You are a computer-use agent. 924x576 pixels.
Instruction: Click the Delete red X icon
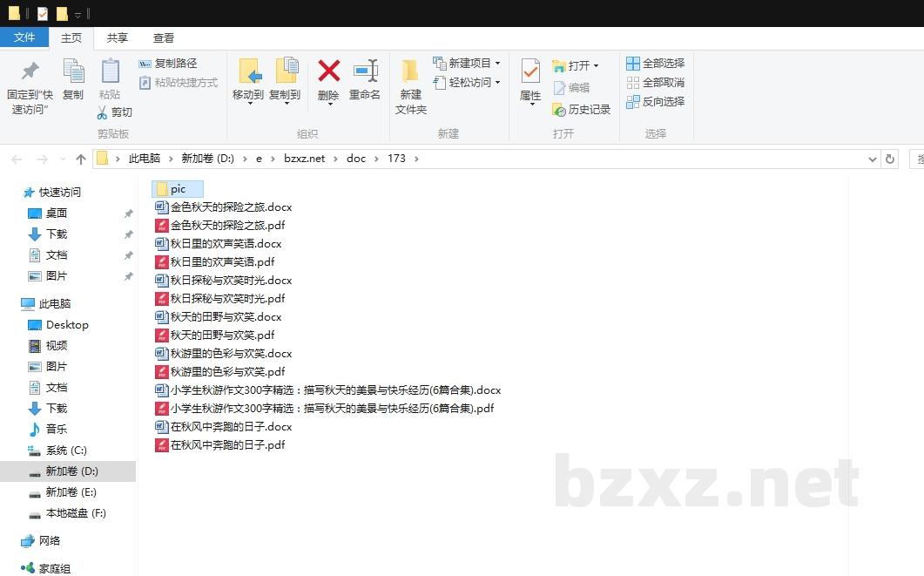tap(328, 71)
